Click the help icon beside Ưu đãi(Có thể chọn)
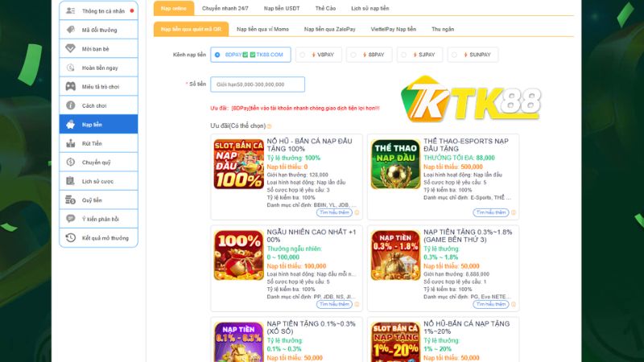644x362 pixels. 269,126
